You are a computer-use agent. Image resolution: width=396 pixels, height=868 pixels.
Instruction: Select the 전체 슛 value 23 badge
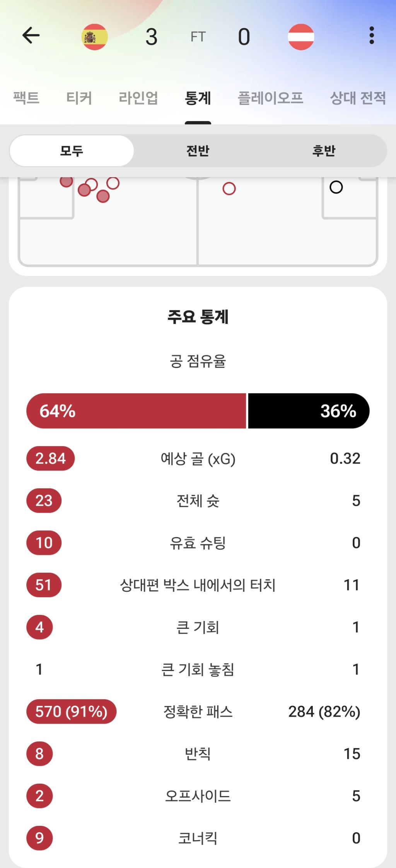coord(44,501)
